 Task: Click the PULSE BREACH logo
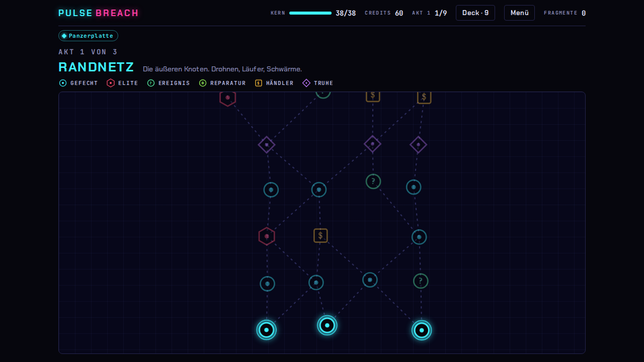[99, 13]
